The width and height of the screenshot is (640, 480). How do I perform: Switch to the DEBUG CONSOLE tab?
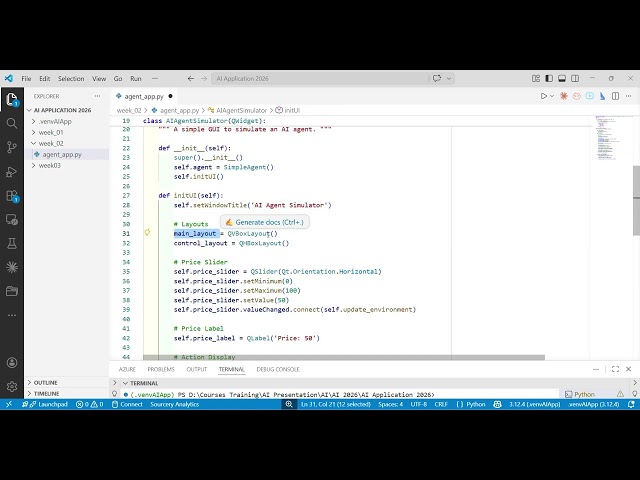(278, 369)
